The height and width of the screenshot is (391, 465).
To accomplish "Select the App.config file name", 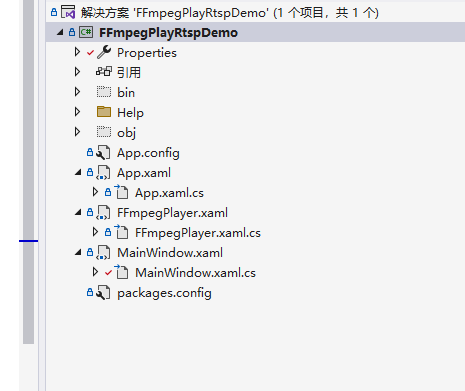I will [x=148, y=153].
